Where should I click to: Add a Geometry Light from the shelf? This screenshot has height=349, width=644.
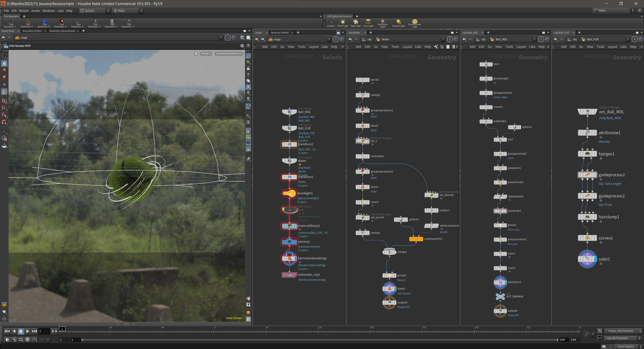(x=383, y=23)
